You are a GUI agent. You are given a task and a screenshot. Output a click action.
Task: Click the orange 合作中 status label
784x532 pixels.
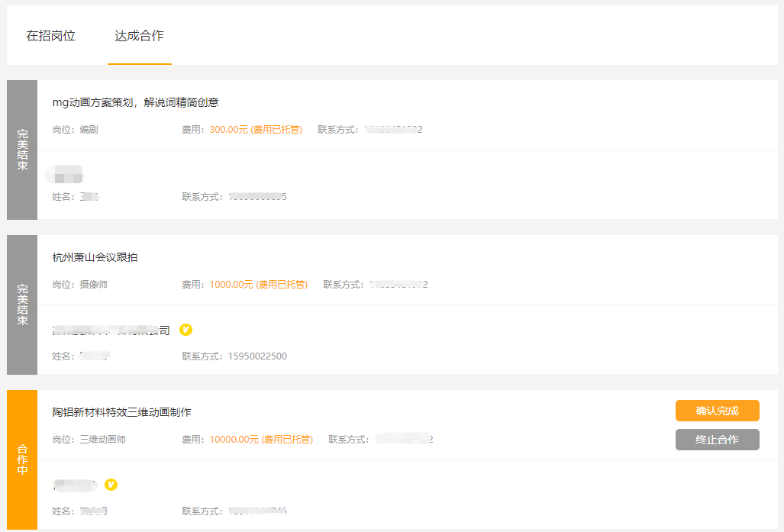[x=22, y=459]
